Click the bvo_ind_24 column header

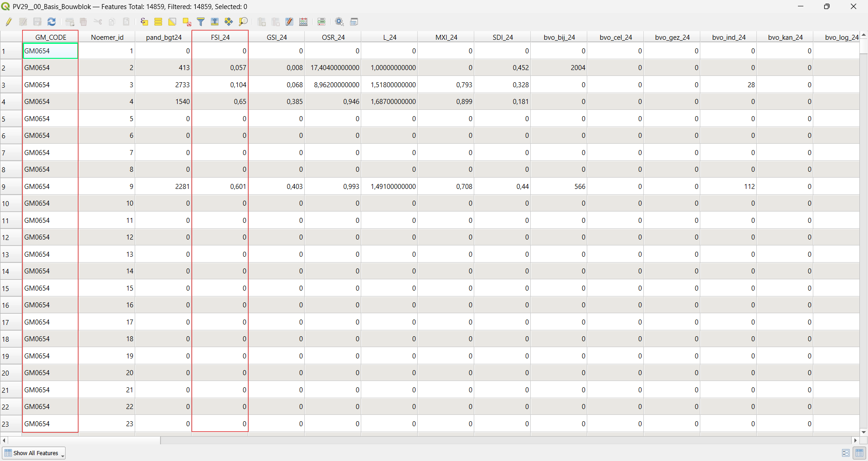coord(729,37)
